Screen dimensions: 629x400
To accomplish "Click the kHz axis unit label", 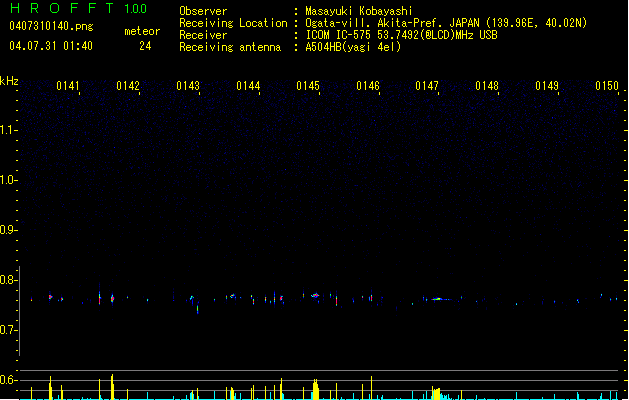I will (9, 81).
